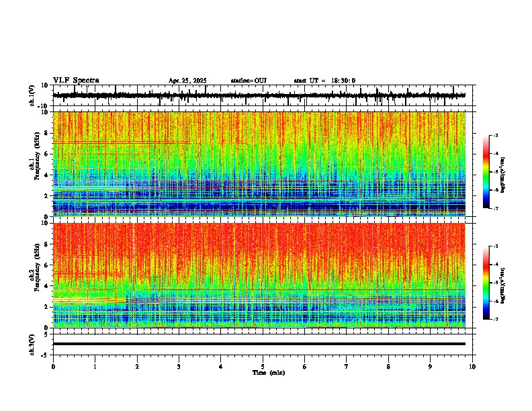The width and height of the screenshot is (532, 411).
Task: Click the time-axis tick label "5"
Action: [263, 367]
